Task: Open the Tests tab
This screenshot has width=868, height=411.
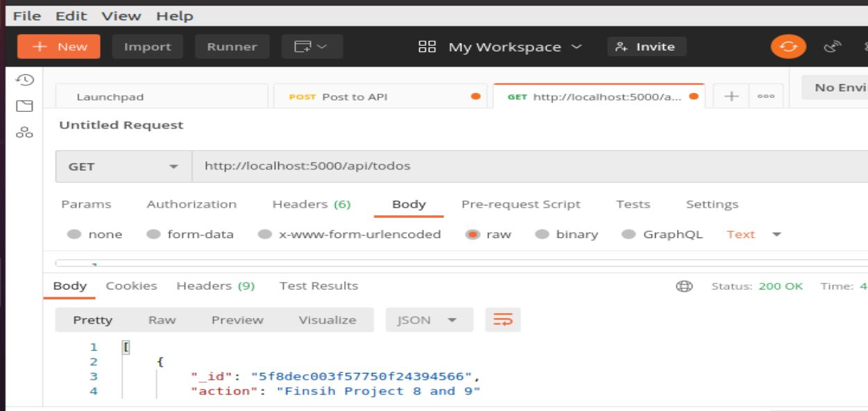Action: (x=633, y=204)
